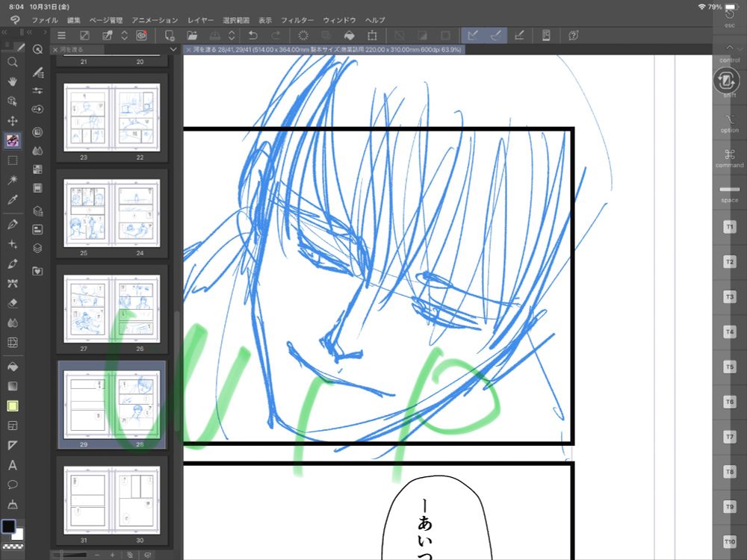
Task: Click the Scale/Rotate transform icon in command bar
Action: (372, 35)
